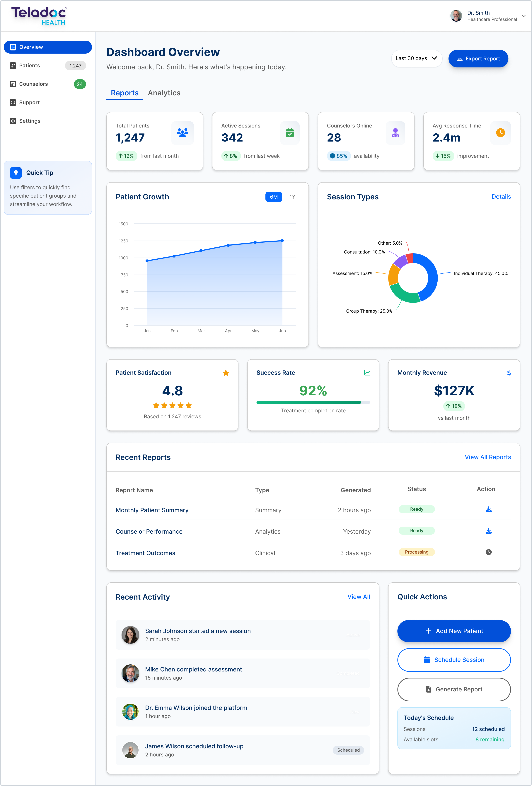
Task: Click the download icon for Monthly Patient Summary
Action: 488,509
